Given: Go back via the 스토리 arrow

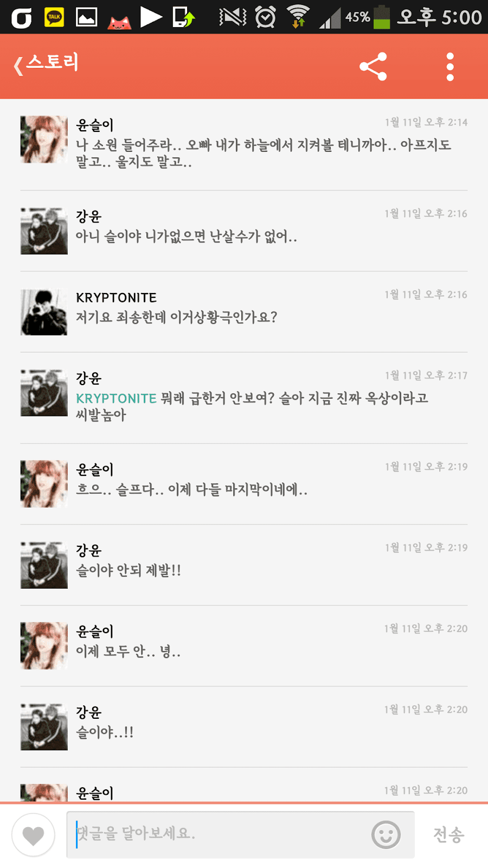Looking at the screenshot, I should click(x=46, y=64).
